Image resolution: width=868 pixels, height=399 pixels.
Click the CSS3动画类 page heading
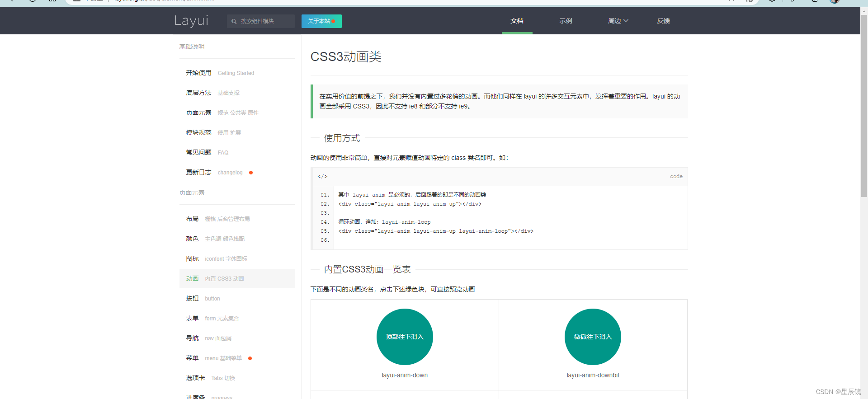tap(346, 56)
